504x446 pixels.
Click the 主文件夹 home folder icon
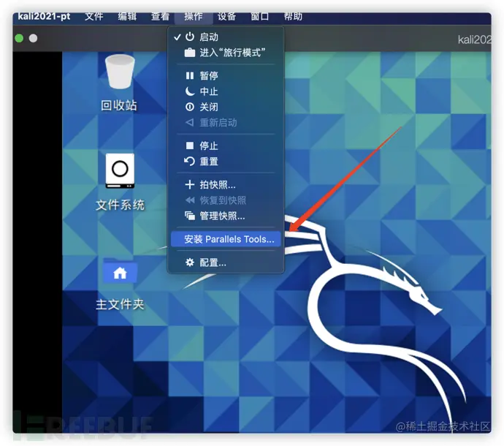(120, 271)
